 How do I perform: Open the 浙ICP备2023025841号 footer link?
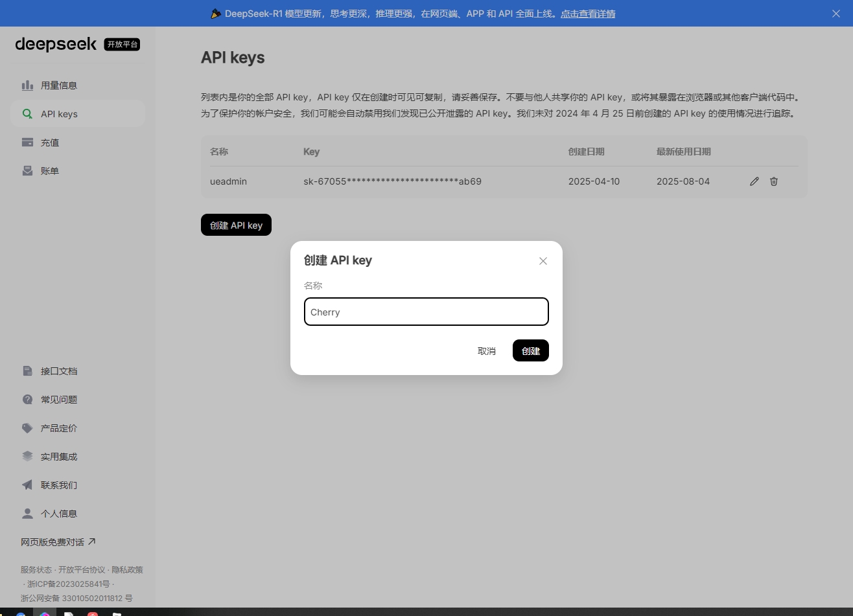tap(69, 584)
